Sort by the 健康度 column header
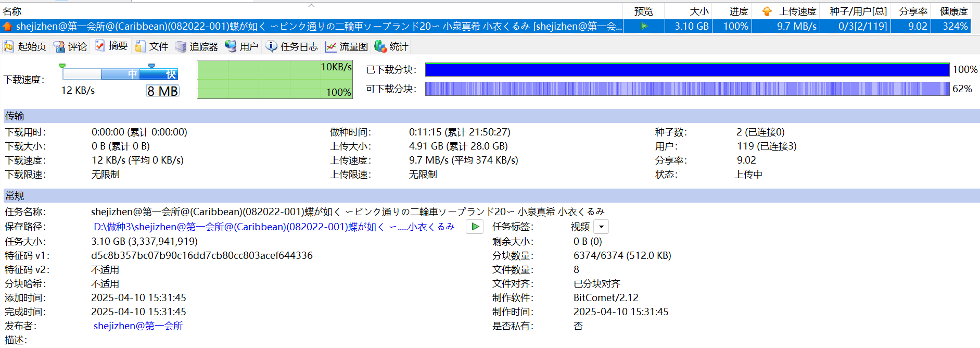Viewport: 980px width, 348px height. pyautogui.click(x=950, y=11)
